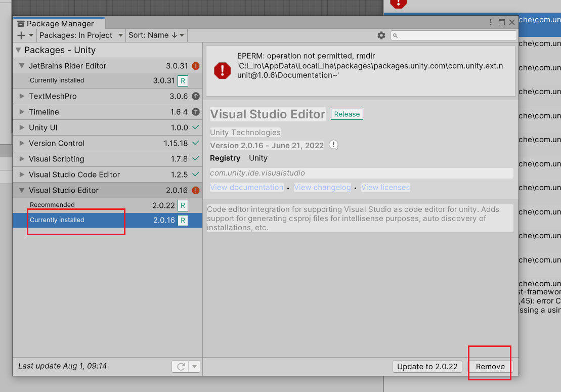
Task: Expand the Visual Scripting package
Action: click(x=22, y=159)
